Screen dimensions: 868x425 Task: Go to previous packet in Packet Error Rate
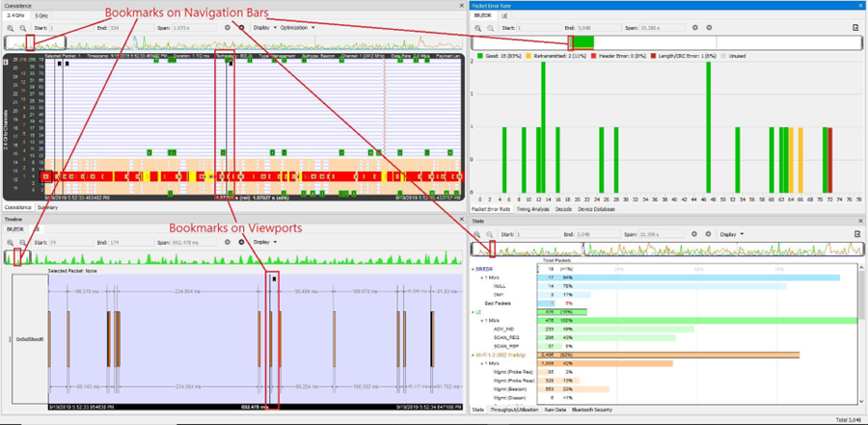click(x=694, y=27)
